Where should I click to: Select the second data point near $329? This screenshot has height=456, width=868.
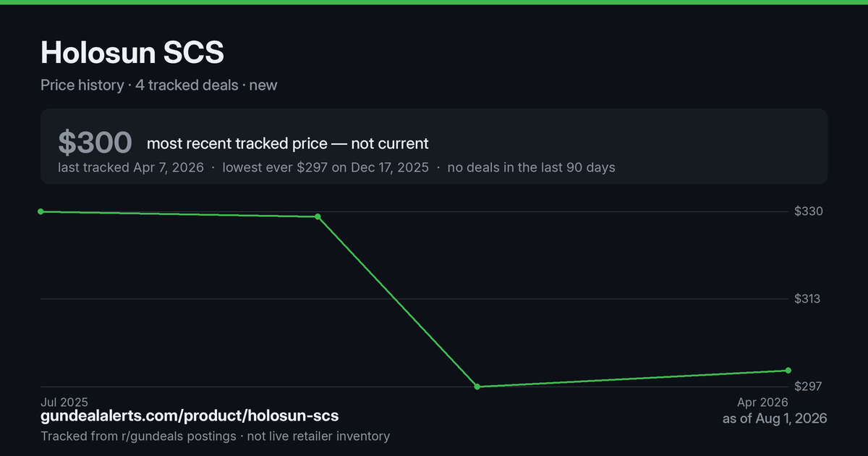pos(318,216)
